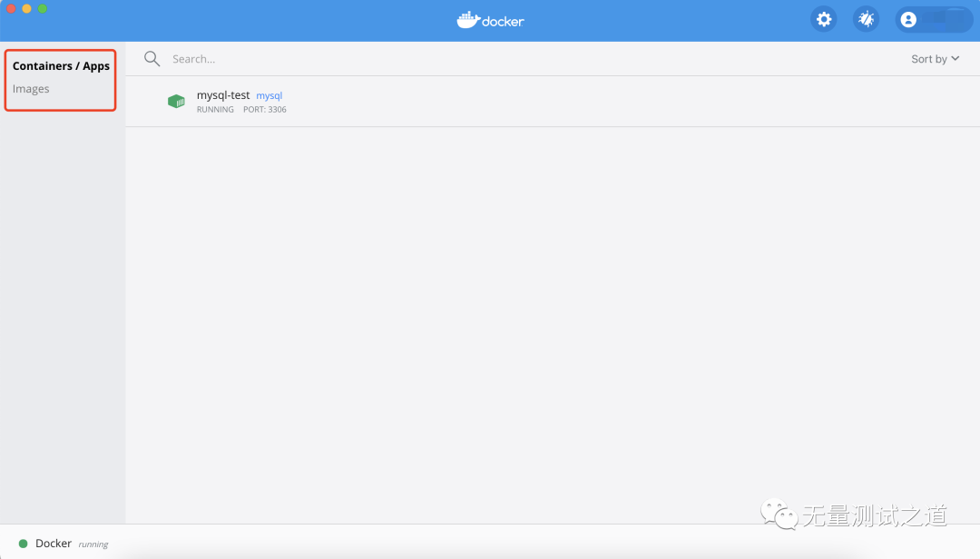Image resolution: width=980 pixels, height=559 pixels.
Task: Click the search magnifier icon
Action: pyautogui.click(x=152, y=59)
